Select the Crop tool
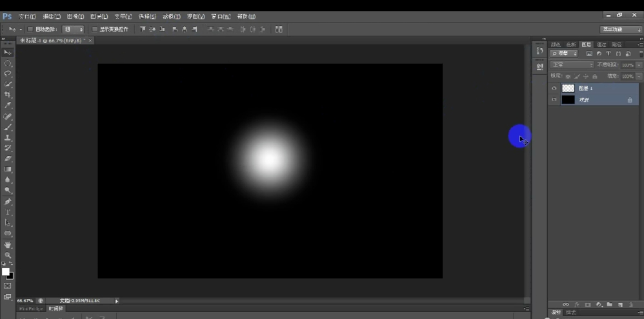644x319 pixels. tap(8, 95)
